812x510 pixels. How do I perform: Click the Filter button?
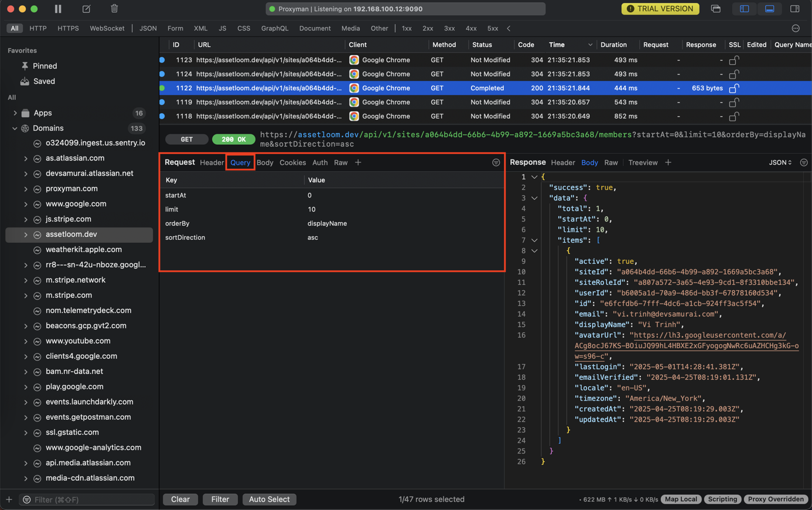point(220,499)
